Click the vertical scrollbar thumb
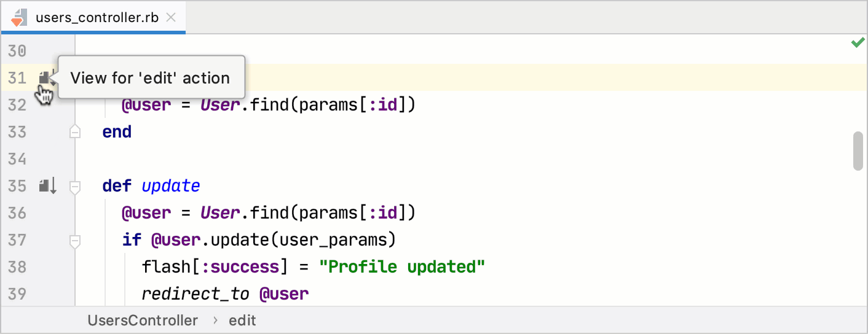 (858, 150)
